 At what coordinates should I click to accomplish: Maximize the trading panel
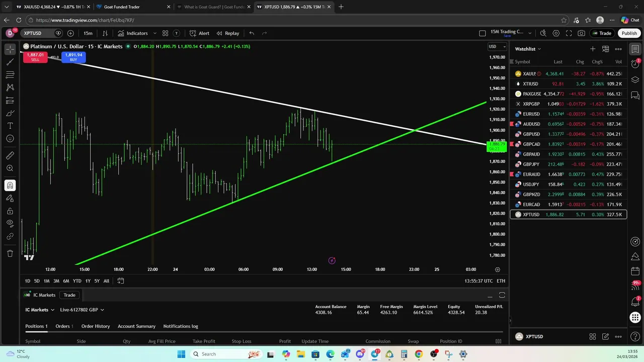click(x=502, y=295)
